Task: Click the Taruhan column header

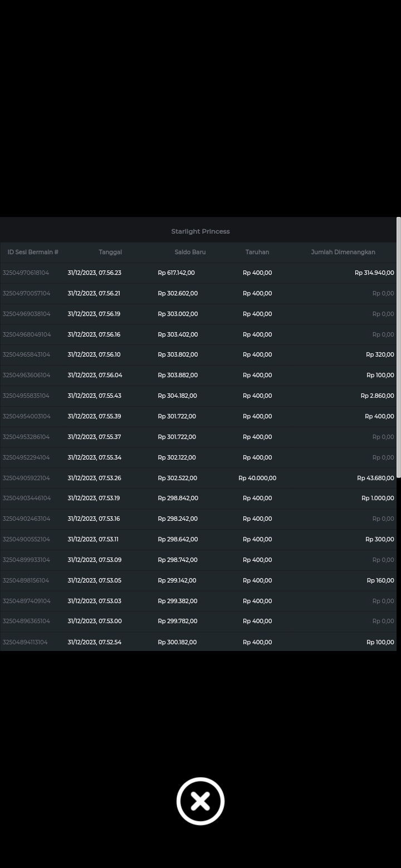Action: click(257, 252)
